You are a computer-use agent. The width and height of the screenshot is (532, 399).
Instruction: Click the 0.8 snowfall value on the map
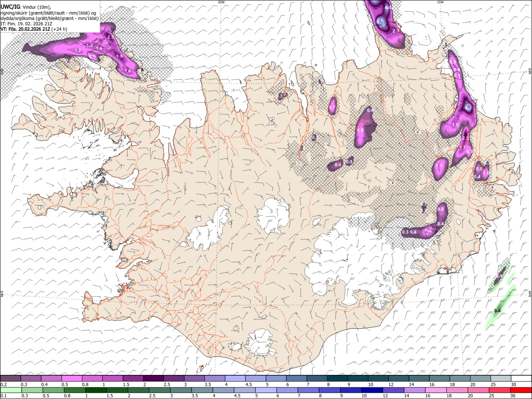click(x=360, y=130)
